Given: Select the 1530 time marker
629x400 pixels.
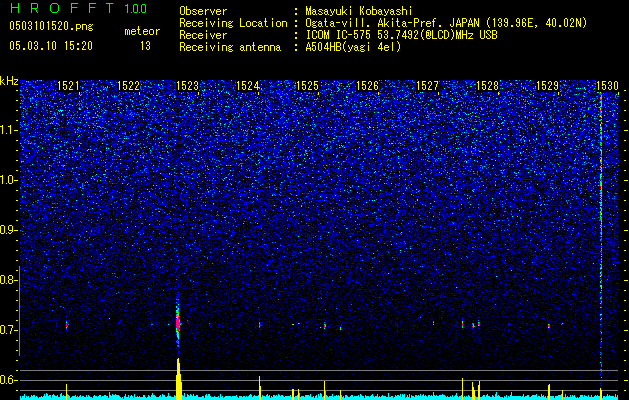Looking at the screenshot, I should pyautogui.click(x=607, y=86).
